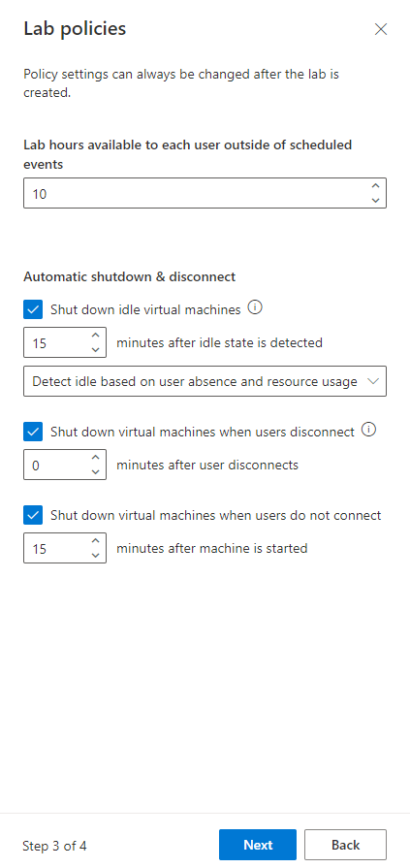Increase lab hours with up arrow
The width and height of the screenshot is (410, 868).
(x=376, y=186)
